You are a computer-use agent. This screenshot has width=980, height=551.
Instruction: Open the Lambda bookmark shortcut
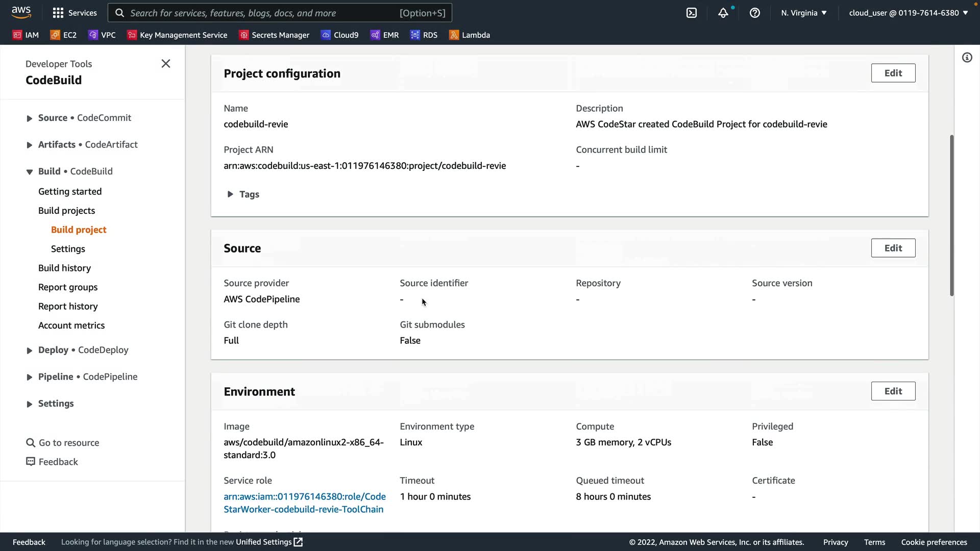(x=469, y=35)
